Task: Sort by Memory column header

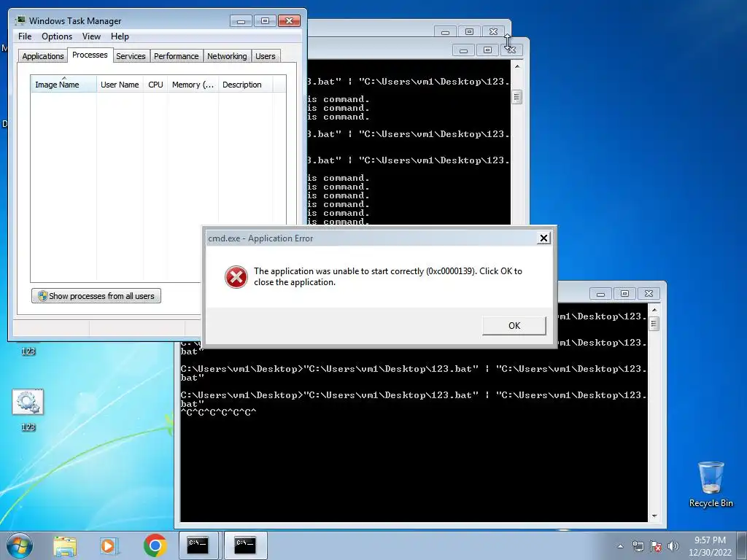Action: tap(193, 85)
